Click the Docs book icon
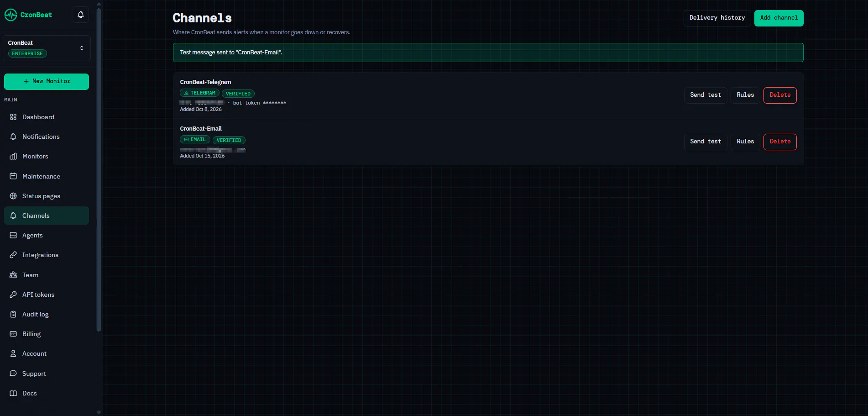The height and width of the screenshot is (416, 868). click(13, 393)
